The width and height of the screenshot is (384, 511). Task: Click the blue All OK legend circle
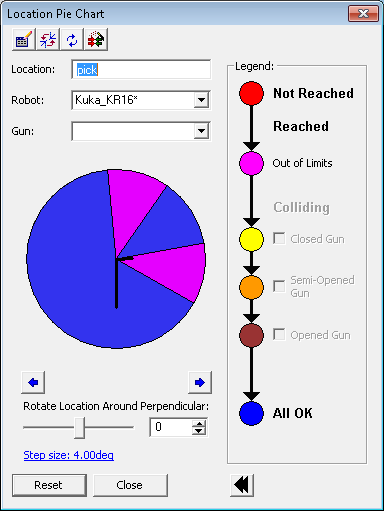pos(251,413)
